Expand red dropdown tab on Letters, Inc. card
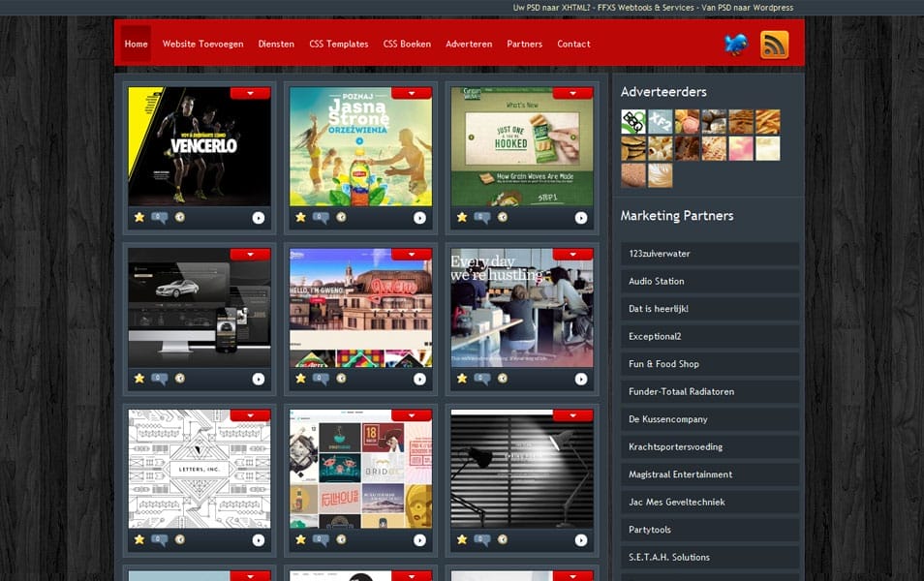 251,415
